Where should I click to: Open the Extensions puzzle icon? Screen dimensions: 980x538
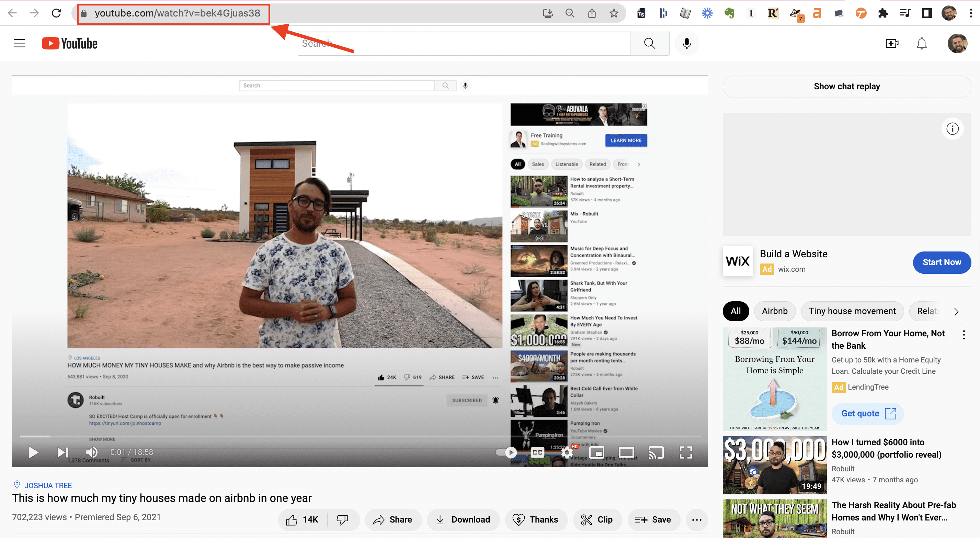(882, 13)
